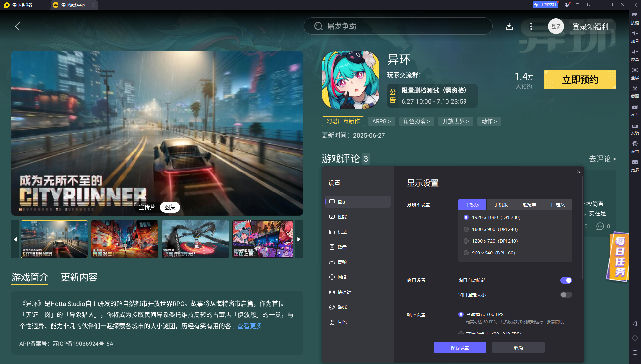641x364 pixels.
Task: Click the Save Settings button
Action: click(x=460, y=348)
